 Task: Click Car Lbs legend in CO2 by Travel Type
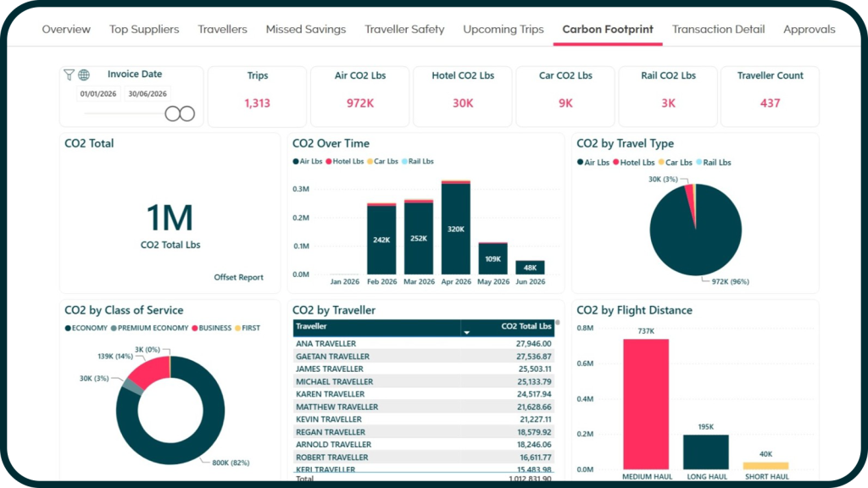pyautogui.click(x=675, y=163)
